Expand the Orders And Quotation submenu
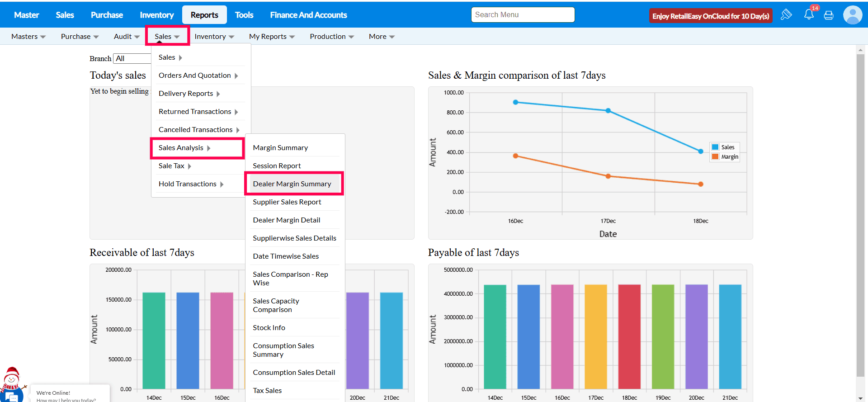Viewport: 868px width, 402px height. pos(198,76)
